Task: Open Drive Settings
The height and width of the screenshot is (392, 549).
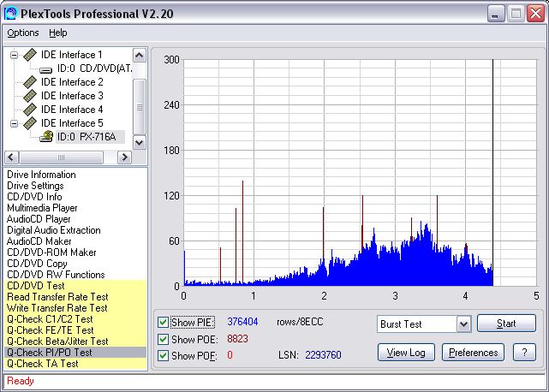Action: click(35, 186)
